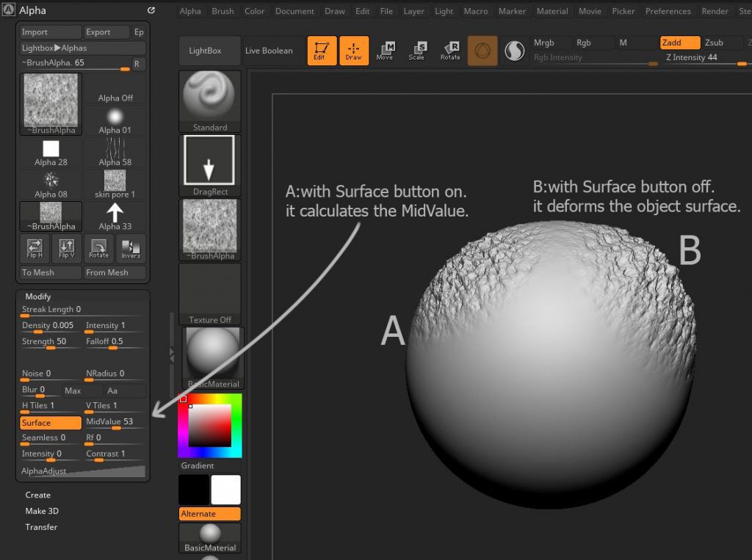The width and height of the screenshot is (752, 560).
Task: Select the Alpha 33 arrow alpha
Action: (x=115, y=217)
